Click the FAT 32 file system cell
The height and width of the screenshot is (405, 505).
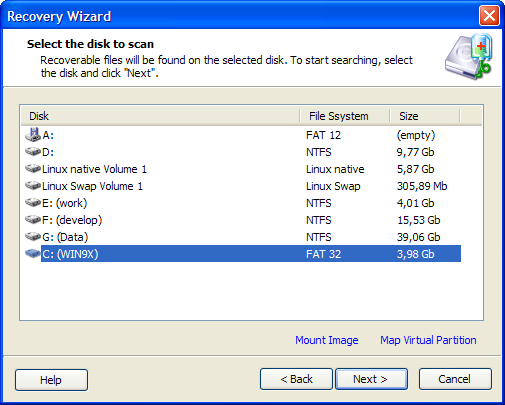(x=323, y=254)
